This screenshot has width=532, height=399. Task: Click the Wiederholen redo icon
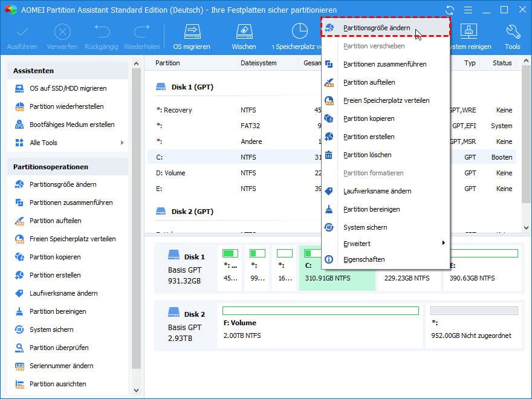(x=142, y=32)
